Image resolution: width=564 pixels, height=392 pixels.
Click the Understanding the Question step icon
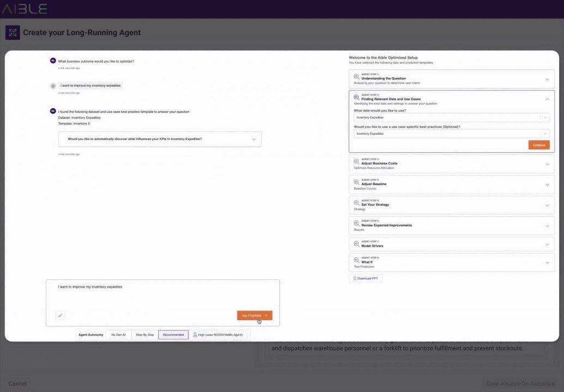356,77
